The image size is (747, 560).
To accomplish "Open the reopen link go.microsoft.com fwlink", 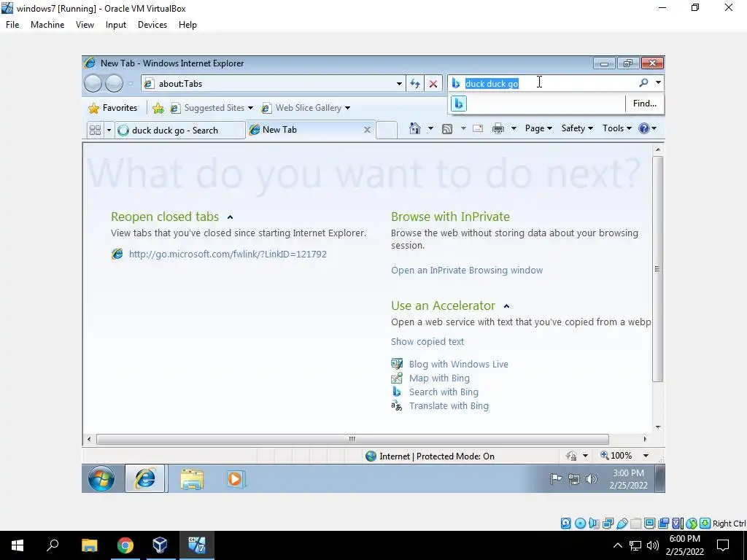I will tap(228, 254).
